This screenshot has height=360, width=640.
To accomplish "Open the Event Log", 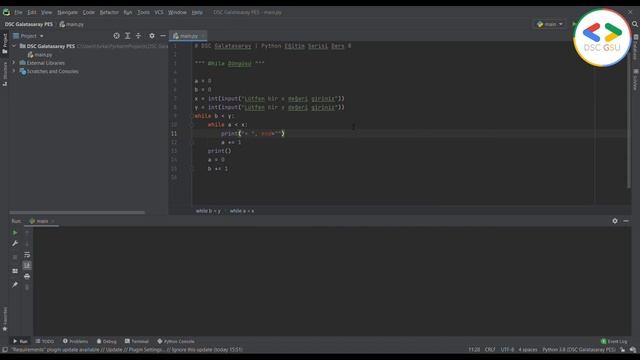I will pos(614,341).
